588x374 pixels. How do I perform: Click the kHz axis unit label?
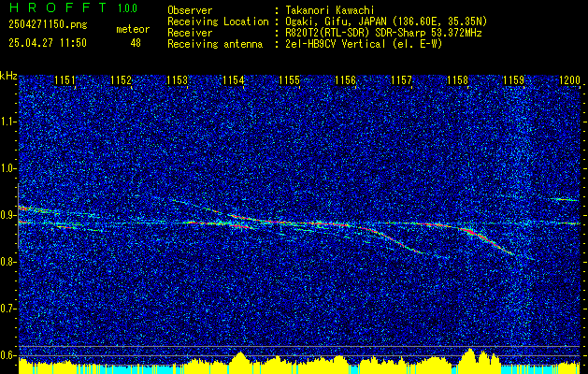(8, 76)
